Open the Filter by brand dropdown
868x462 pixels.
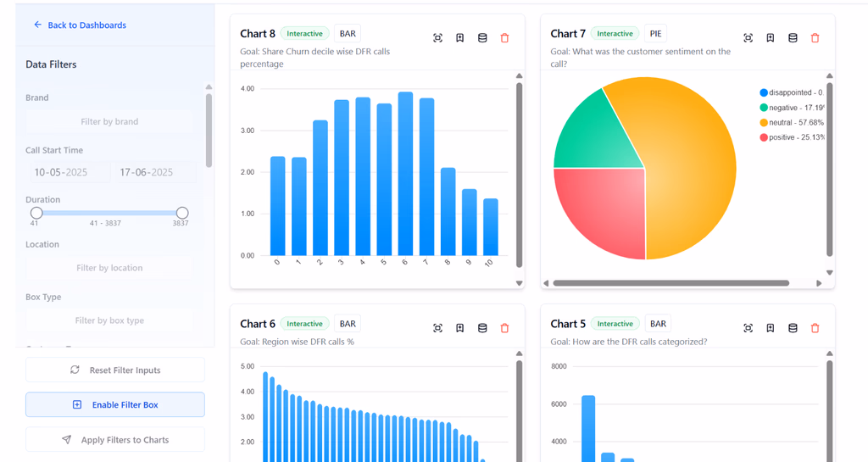pyautogui.click(x=109, y=121)
